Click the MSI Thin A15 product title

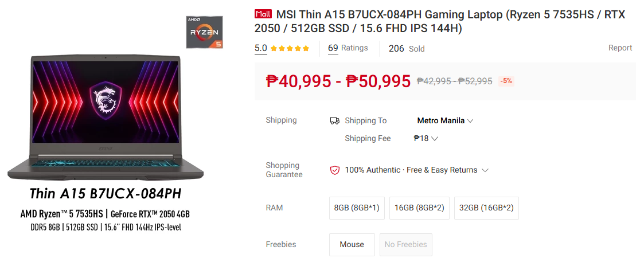[x=440, y=22]
